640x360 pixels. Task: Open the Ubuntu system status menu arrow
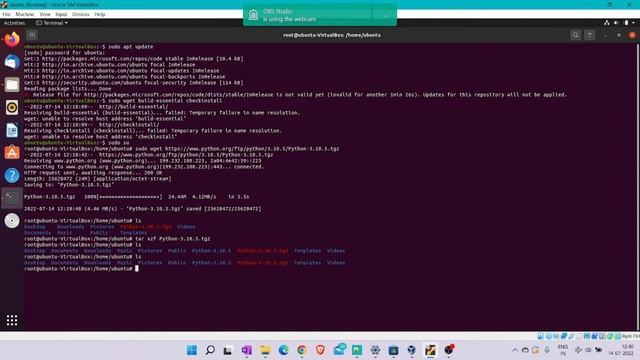[x=633, y=23]
